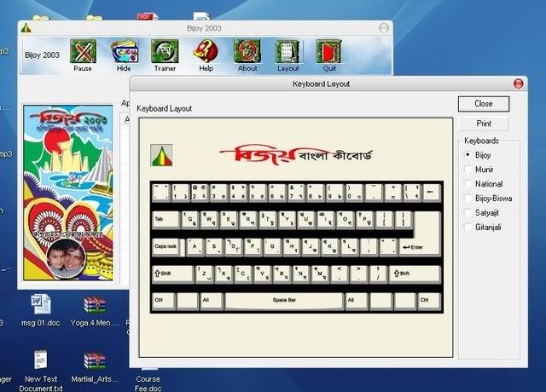Click the Q key on keyboard diagram
Screen dimensions: 546x392
tap(190, 220)
